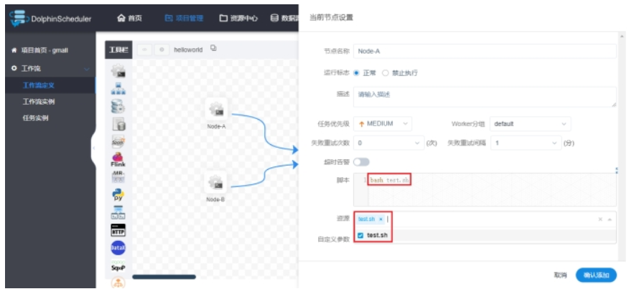Image resolution: width=644 pixels, height=294 pixels.
Task: Select 正常 run flag radio
Action: [356, 73]
